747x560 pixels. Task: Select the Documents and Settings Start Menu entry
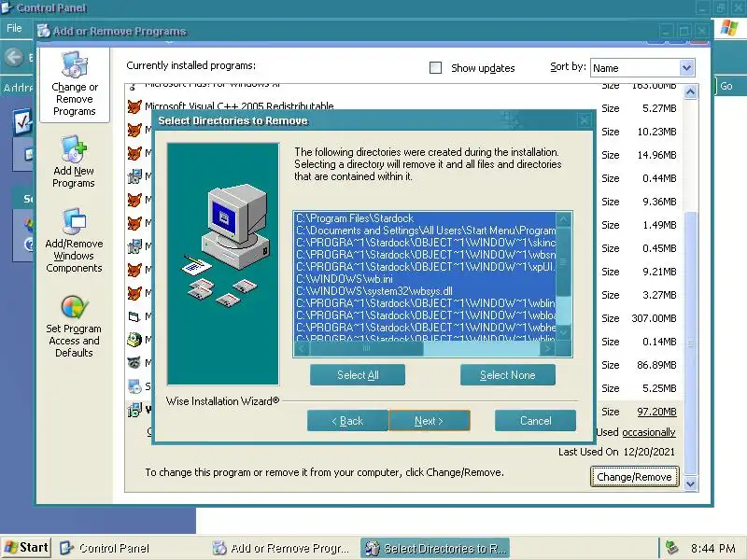pos(425,231)
